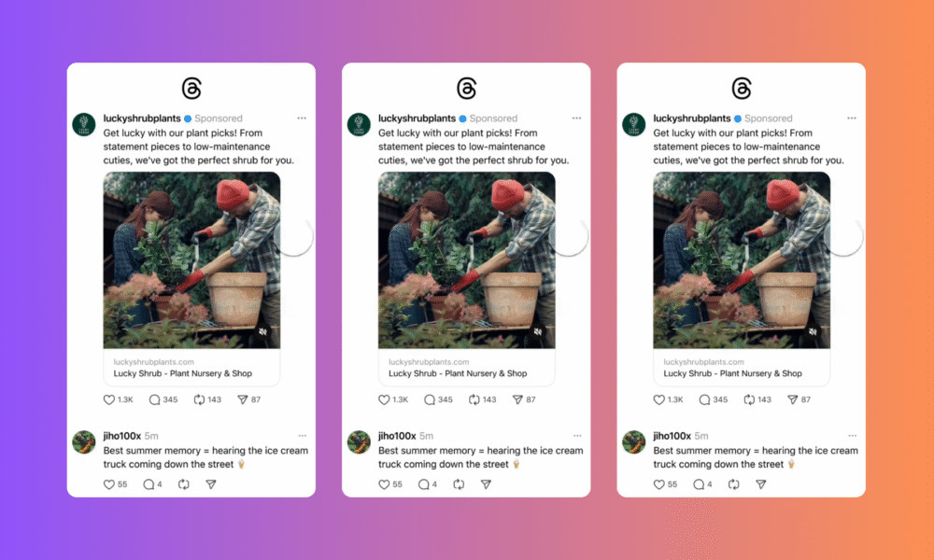Click luckyshrubplants profile avatar in left mockup

click(84, 124)
